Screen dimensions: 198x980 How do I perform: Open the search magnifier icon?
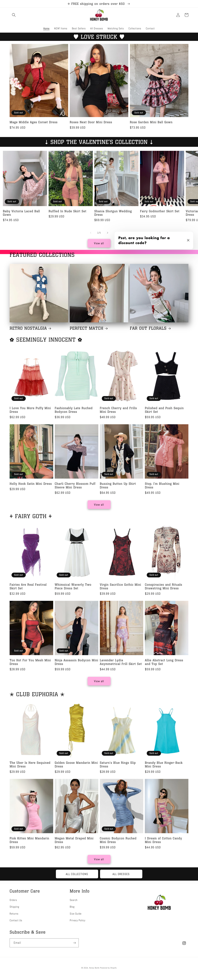pyautogui.click(x=14, y=15)
